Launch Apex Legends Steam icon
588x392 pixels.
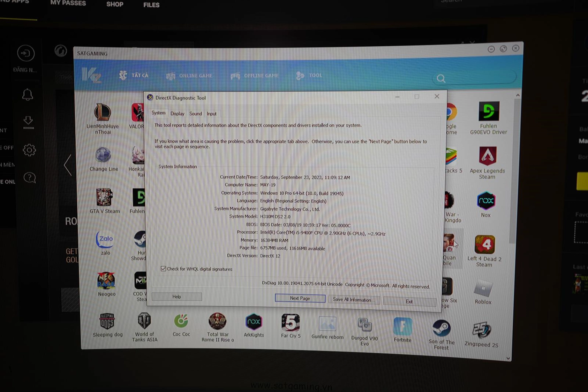[x=487, y=156]
